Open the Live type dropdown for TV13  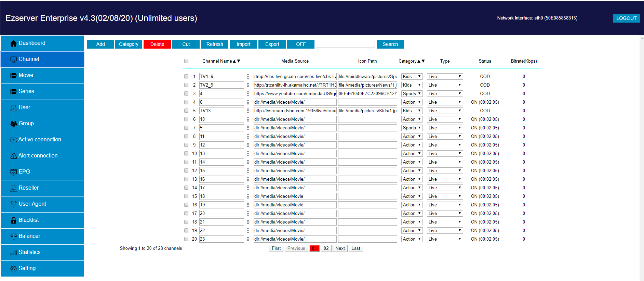click(x=445, y=111)
